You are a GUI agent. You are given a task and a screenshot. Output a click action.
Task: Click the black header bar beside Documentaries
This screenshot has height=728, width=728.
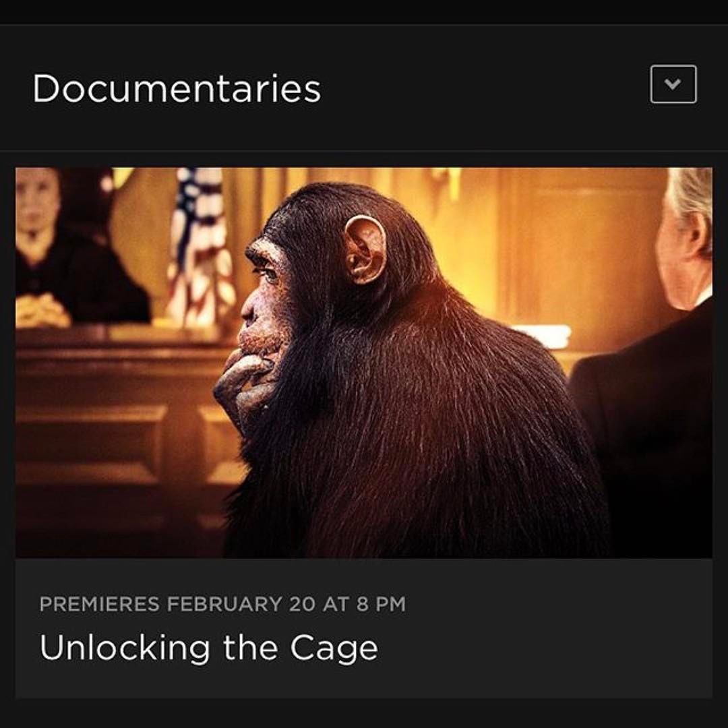coord(483,87)
